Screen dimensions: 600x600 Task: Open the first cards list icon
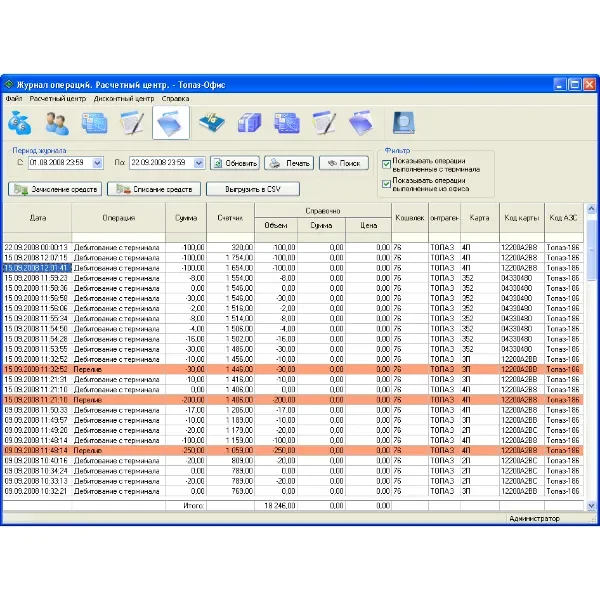point(95,123)
